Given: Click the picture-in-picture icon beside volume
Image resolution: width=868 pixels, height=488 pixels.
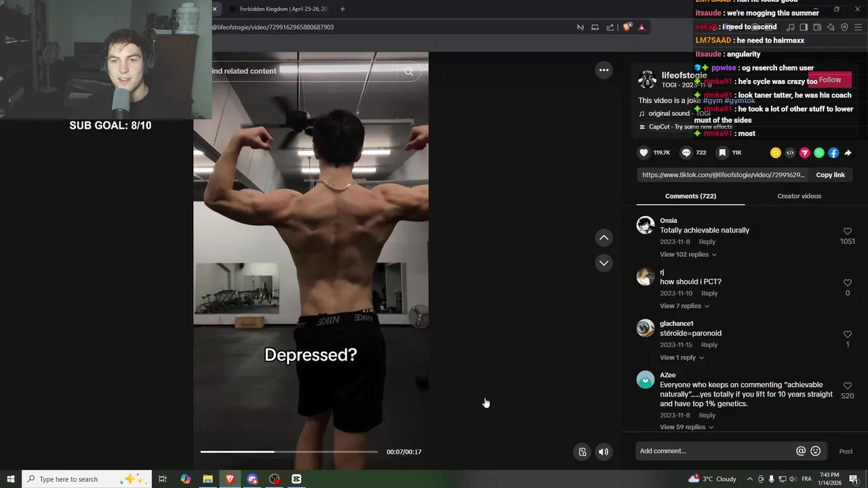Looking at the screenshot, I should pyautogui.click(x=583, y=452).
